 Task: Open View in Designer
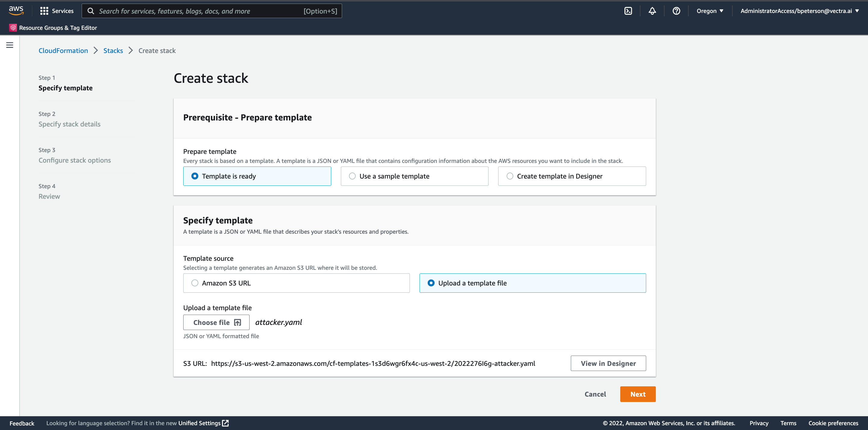click(x=608, y=363)
